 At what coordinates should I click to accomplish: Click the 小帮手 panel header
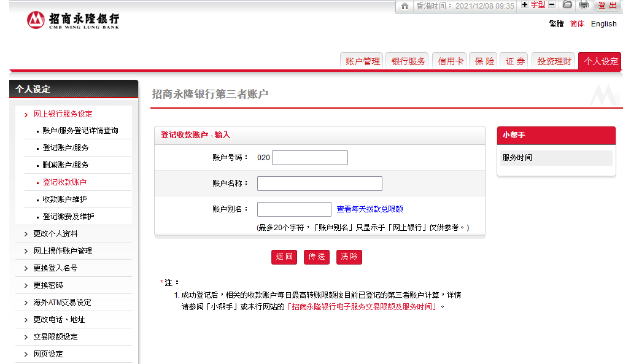[x=556, y=135]
